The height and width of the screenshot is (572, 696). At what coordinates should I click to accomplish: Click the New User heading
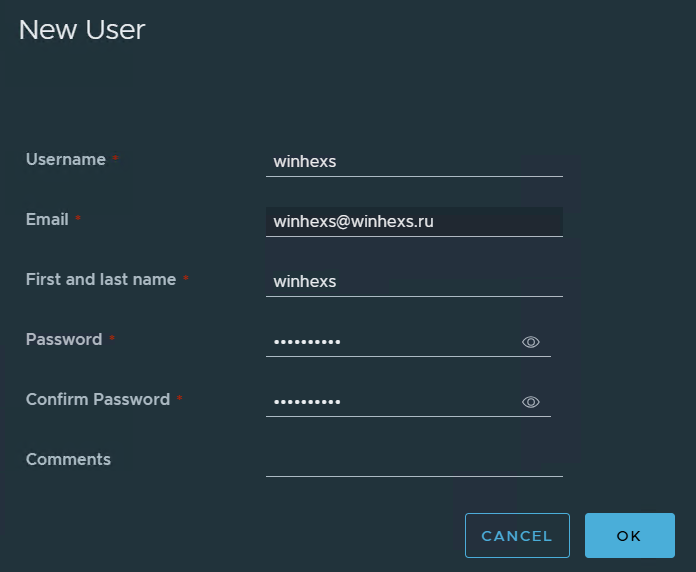pyautogui.click(x=82, y=30)
